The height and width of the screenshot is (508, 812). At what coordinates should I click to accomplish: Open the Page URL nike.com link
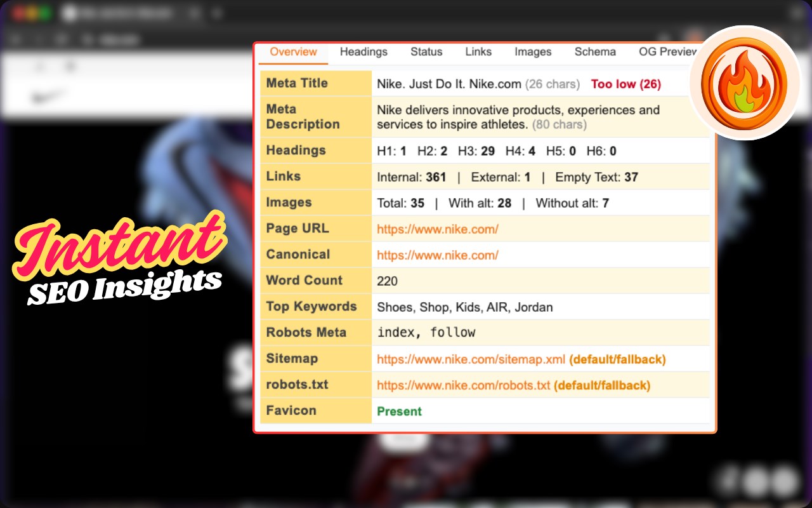438,229
